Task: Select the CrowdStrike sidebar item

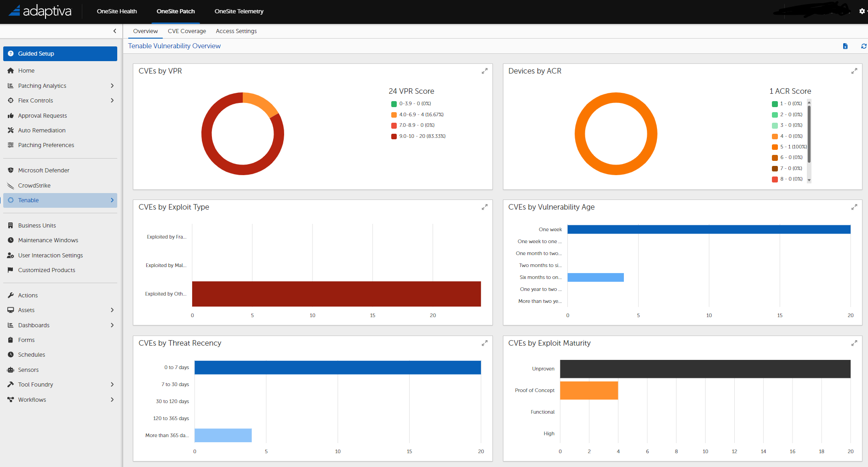Action: coord(34,185)
